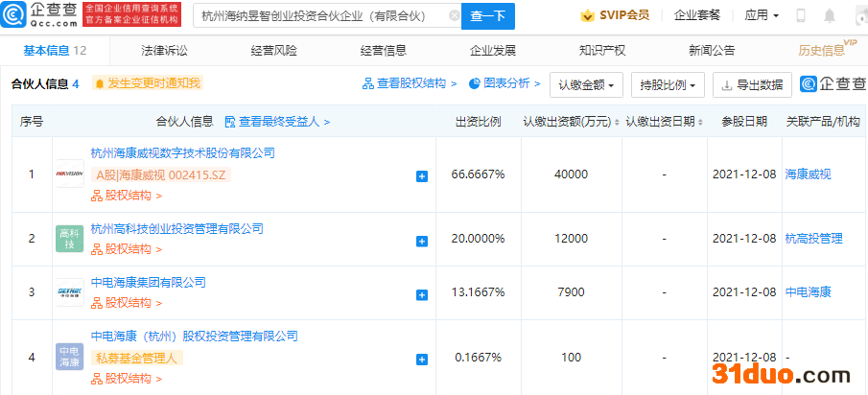
Task: Open 股权结构 under 杭州高科技创业投资
Action: [x=127, y=249]
